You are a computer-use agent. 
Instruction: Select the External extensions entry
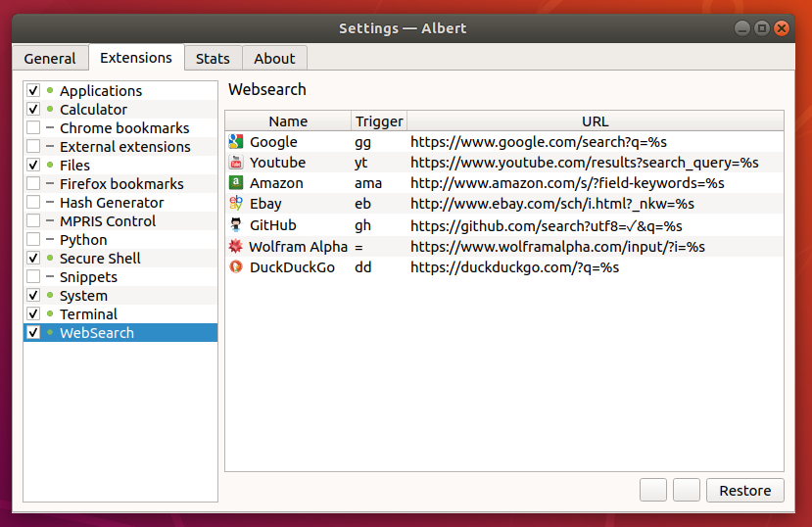click(x=120, y=147)
